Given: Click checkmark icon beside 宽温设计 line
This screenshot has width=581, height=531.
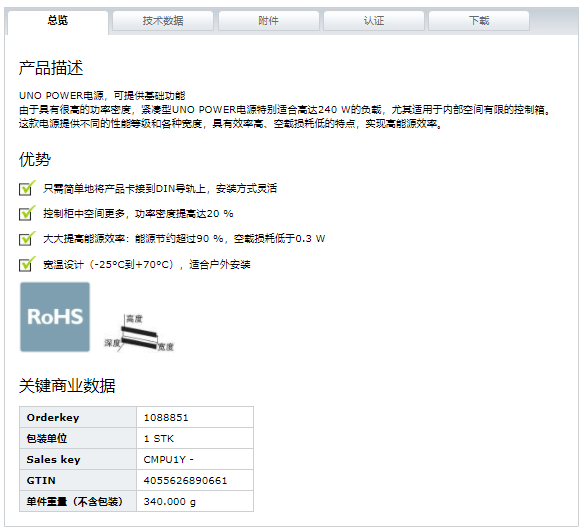Looking at the screenshot, I should (27, 264).
